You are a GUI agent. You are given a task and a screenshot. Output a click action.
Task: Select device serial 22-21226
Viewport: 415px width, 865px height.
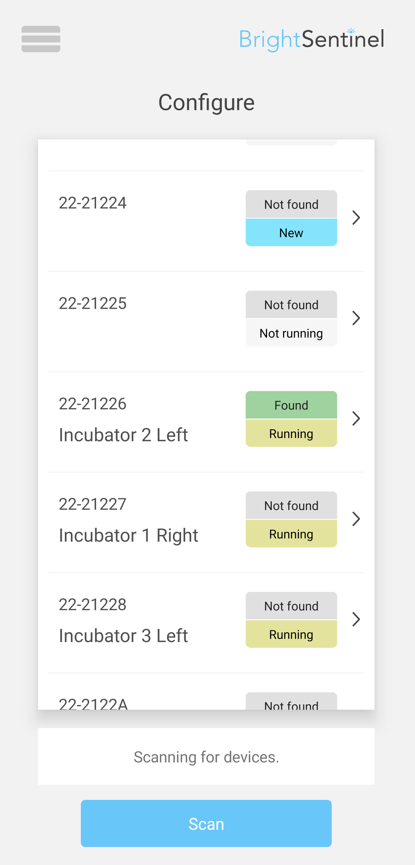click(93, 404)
